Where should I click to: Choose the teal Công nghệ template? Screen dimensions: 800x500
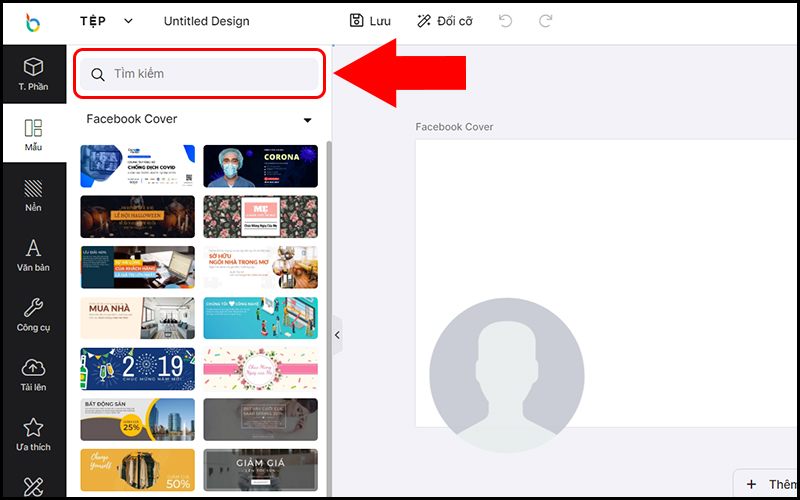click(261, 318)
